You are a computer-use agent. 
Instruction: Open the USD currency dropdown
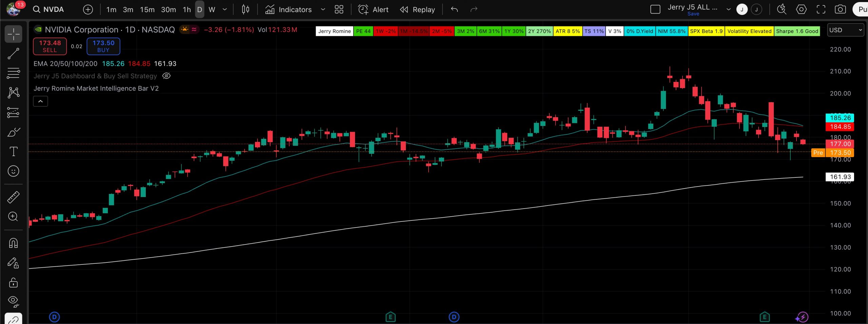click(x=845, y=30)
